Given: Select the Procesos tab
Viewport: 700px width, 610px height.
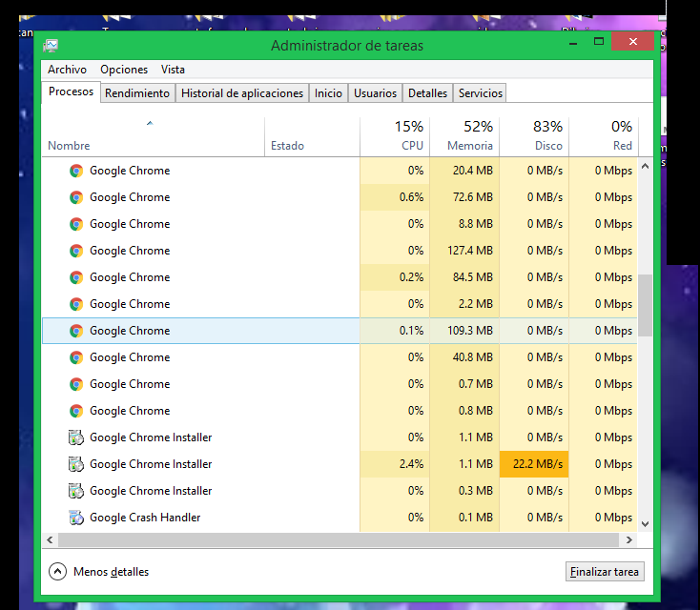Looking at the screenshot, I should tap(71, 91).
